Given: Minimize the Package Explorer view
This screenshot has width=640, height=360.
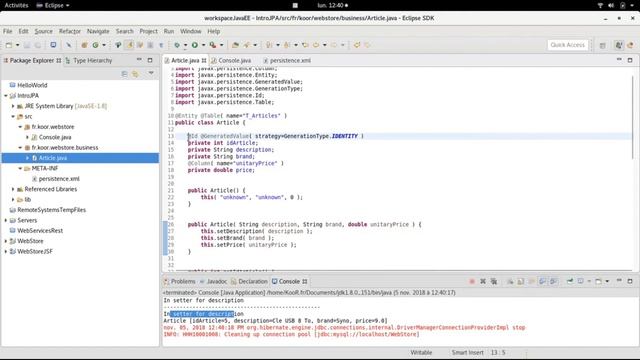Looking at the screenshot, I should pyautogui.click(x=139, y=60).
